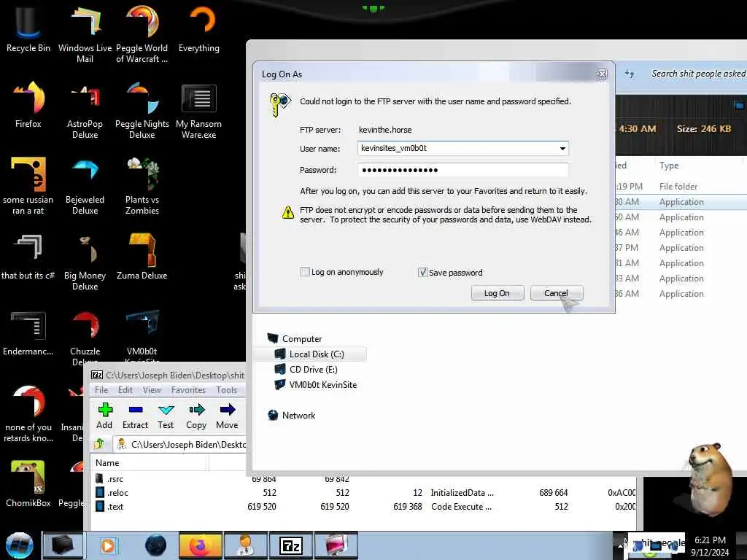This screenshot has width=747, height=560.
Task: Select Bejeweled Deluxe desktop icon
Action: (85, 186)
